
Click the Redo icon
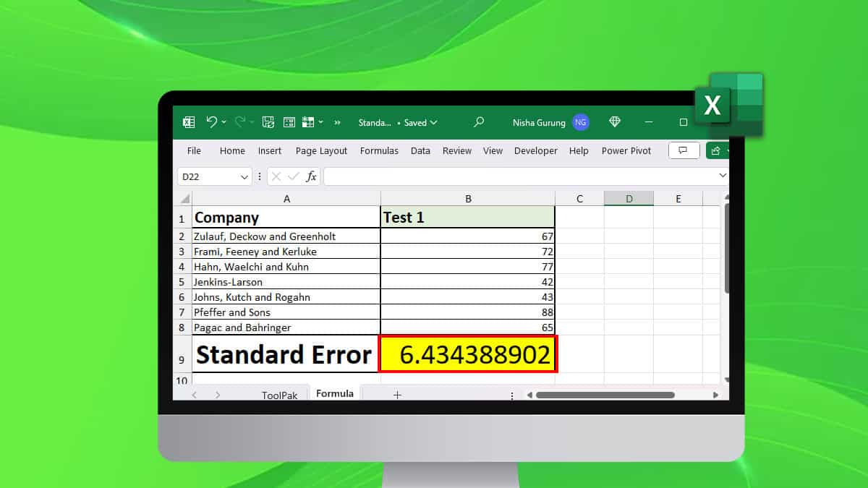pos(242,122)
